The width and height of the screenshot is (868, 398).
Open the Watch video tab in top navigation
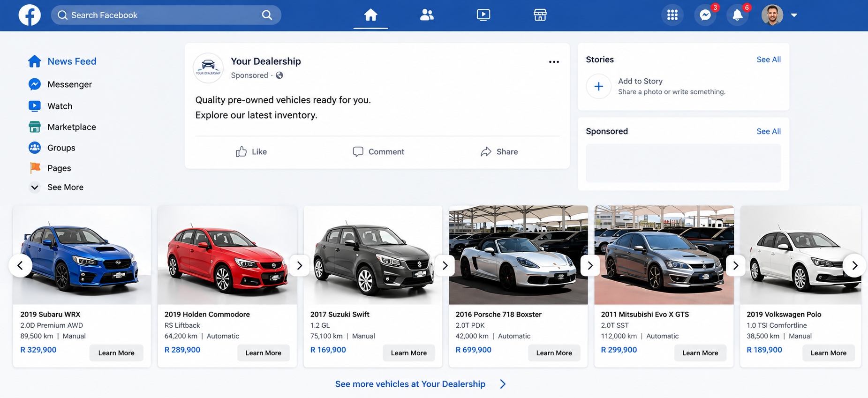(483, 15)
